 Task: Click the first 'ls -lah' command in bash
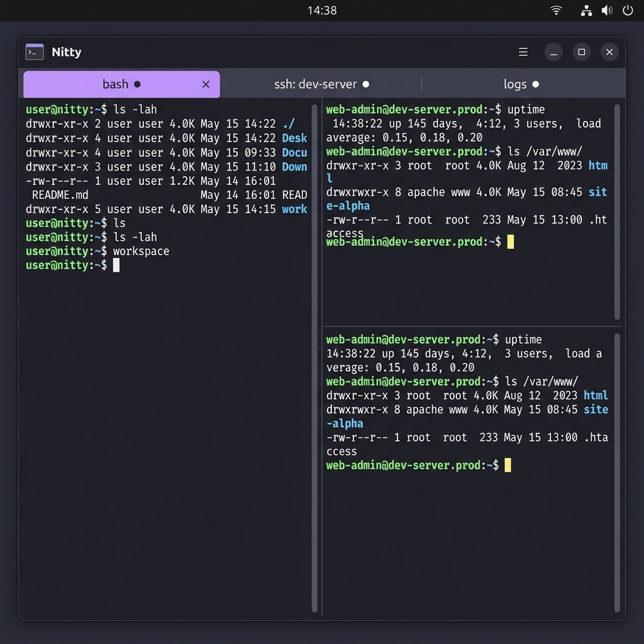coord(135,109)
